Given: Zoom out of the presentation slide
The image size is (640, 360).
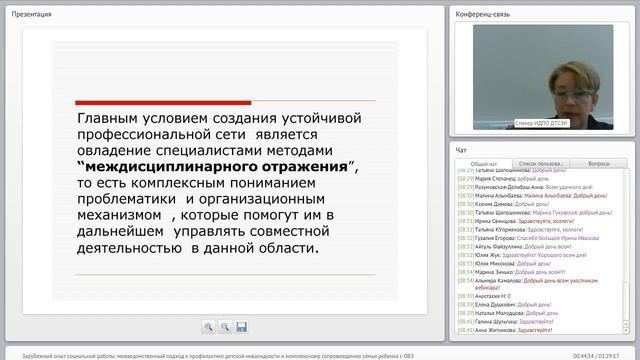Looking at the screenshot, I should [x=225, y=327].
